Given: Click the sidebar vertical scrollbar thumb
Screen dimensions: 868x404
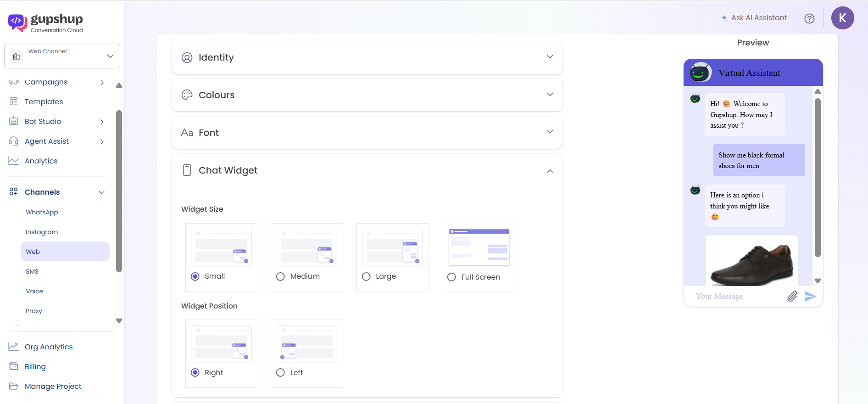Looking at the screenshot, I should [x=119, y=191].
